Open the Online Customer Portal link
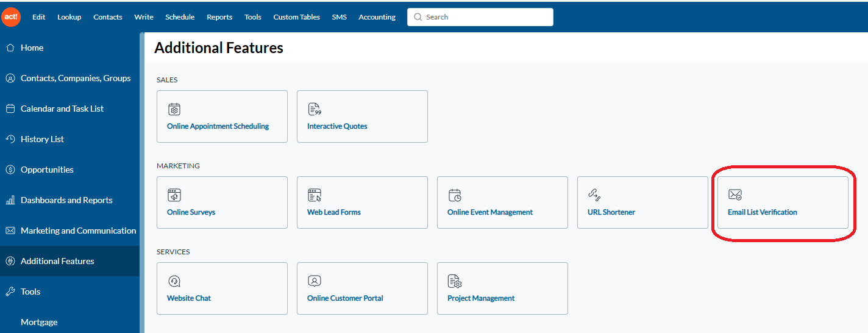This screenshot has width=868, height=333. [x=345, y=298]
